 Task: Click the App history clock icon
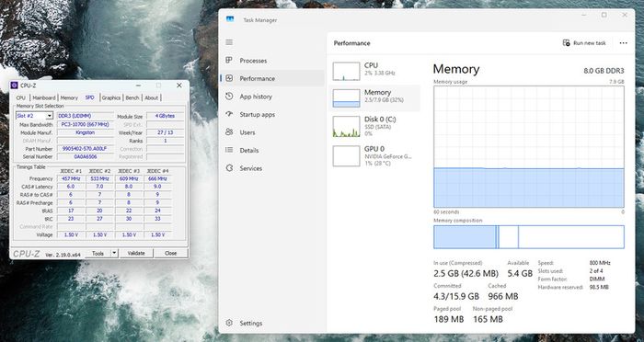(229, 96)
